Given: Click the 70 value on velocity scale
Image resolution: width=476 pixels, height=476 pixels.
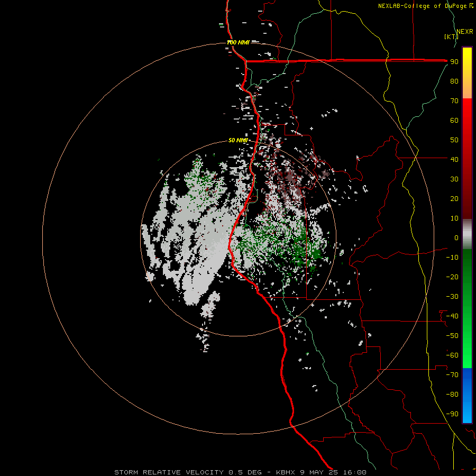Looking at the screenshot, I should tap(454, 101).
